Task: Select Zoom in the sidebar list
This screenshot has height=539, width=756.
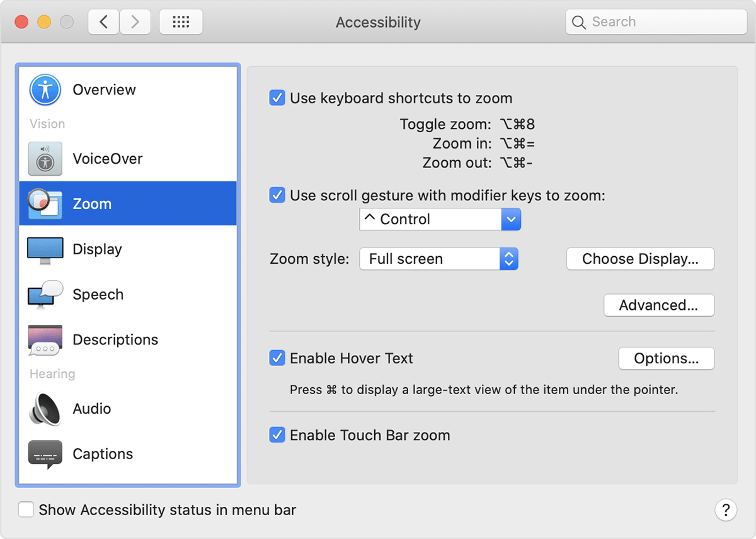Action: 128,204
